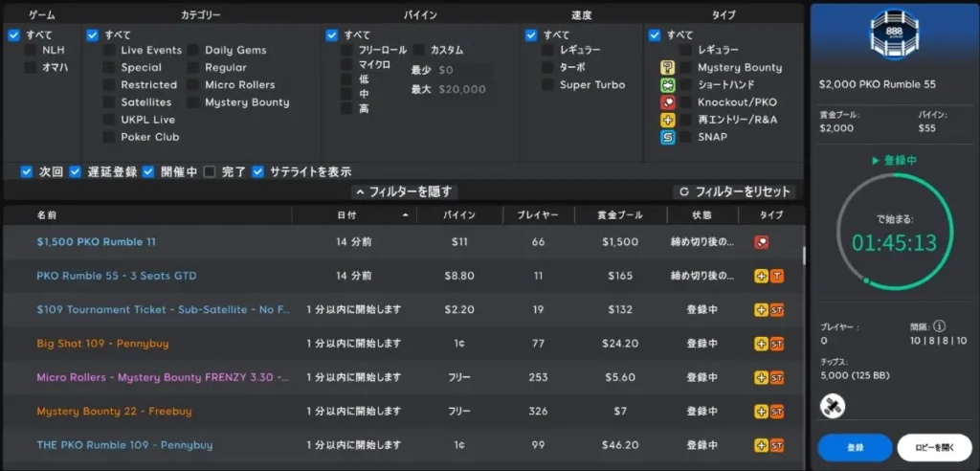The height and width of the screenshot is (471, 980).
Task: Click the ロビーを開く button
Action: coord(935,448)
